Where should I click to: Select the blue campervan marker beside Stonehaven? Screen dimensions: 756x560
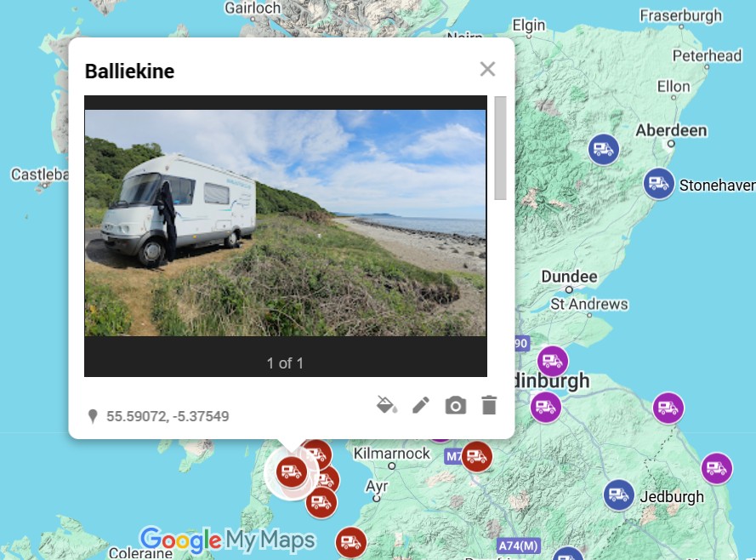[658, 184]
